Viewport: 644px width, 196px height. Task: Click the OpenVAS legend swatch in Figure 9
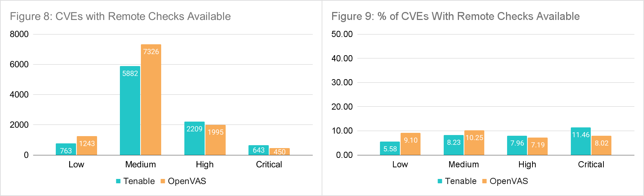(484, 181)
